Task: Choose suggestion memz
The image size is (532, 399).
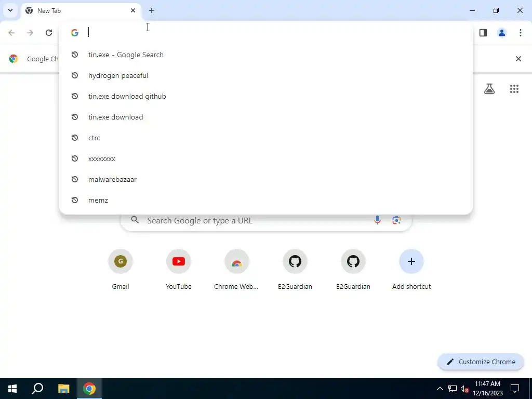Action: pos(266,200)
